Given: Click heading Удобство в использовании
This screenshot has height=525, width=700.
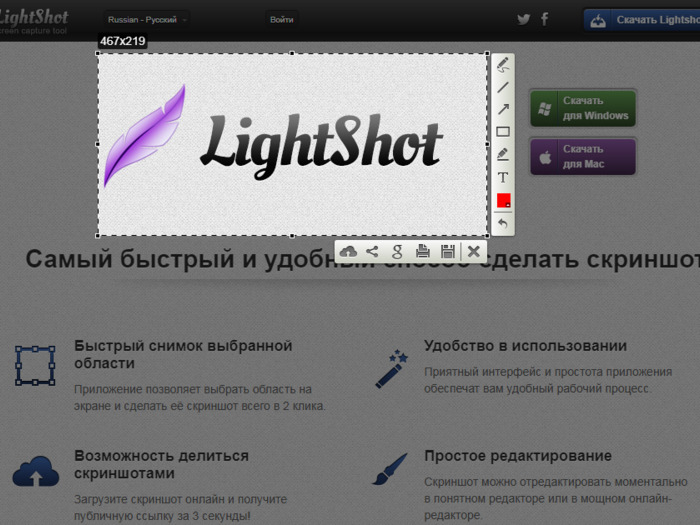Looking at the screenshot, I should 525,346.
